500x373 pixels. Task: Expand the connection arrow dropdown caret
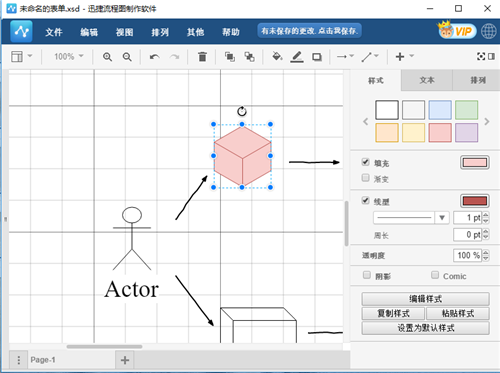tap(352, 56)
